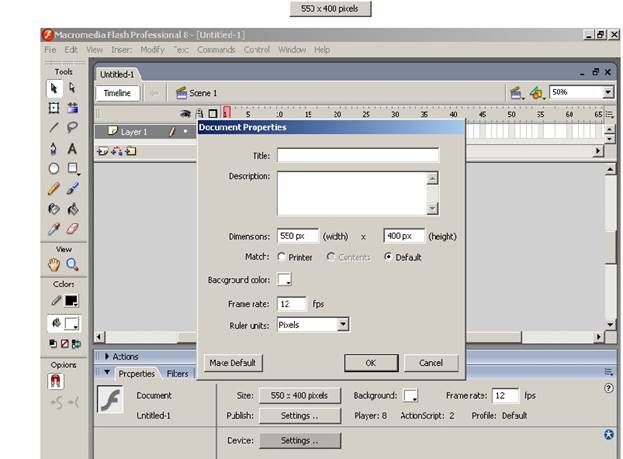Screen dimensions: 623x459
Task: Select the Zoom magnifier tool
Action: 72,264
